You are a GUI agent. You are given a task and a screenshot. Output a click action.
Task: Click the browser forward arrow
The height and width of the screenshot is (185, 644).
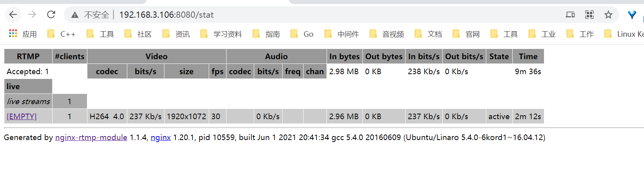click(x=32, y=15)
